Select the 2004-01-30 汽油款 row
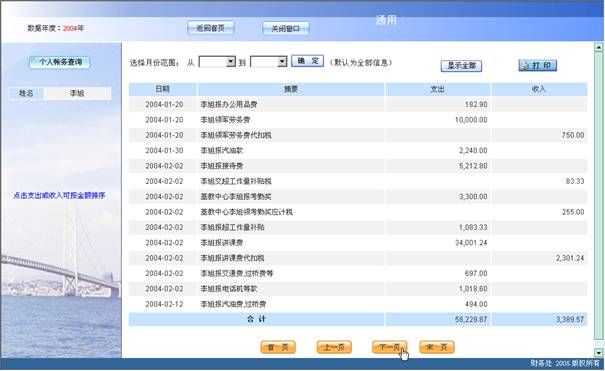605x371 pixels. click(358, 150)
